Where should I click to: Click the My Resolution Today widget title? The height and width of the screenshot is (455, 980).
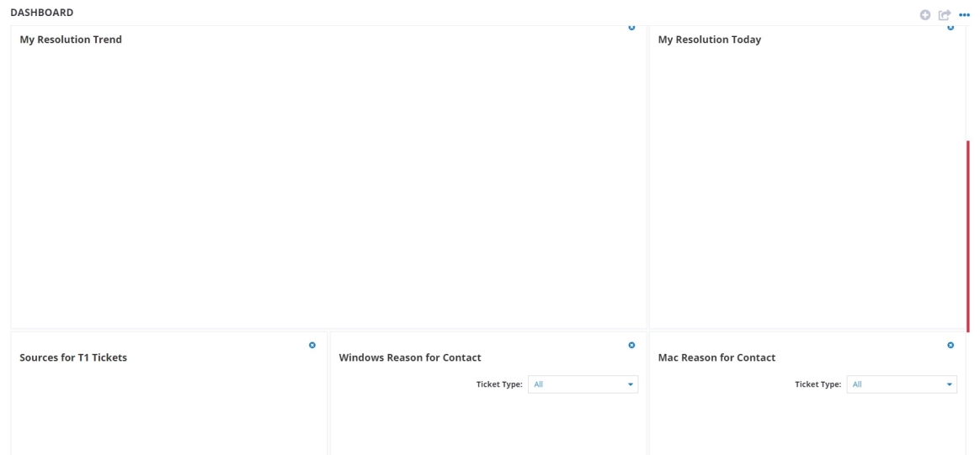coord(709,40)
